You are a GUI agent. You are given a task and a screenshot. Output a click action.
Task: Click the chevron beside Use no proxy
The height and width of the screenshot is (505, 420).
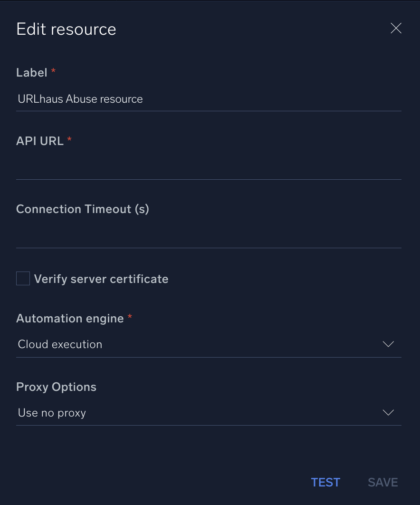pyautogui.click(x=388, y=412)
